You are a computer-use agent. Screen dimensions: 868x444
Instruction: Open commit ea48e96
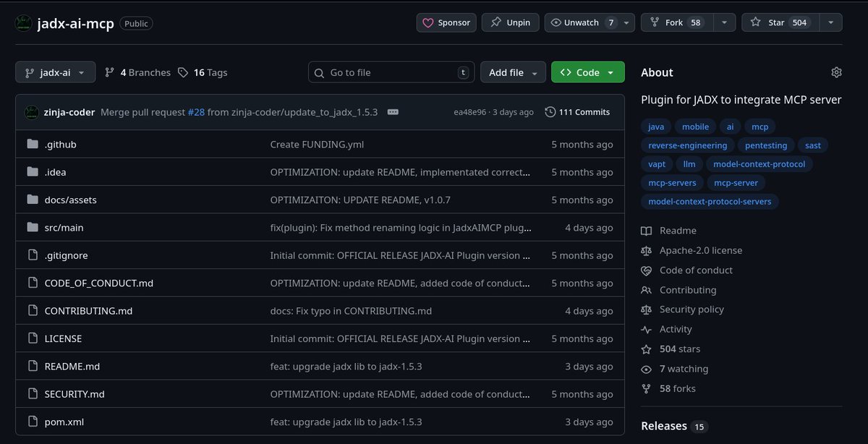(x=469, y=112)
